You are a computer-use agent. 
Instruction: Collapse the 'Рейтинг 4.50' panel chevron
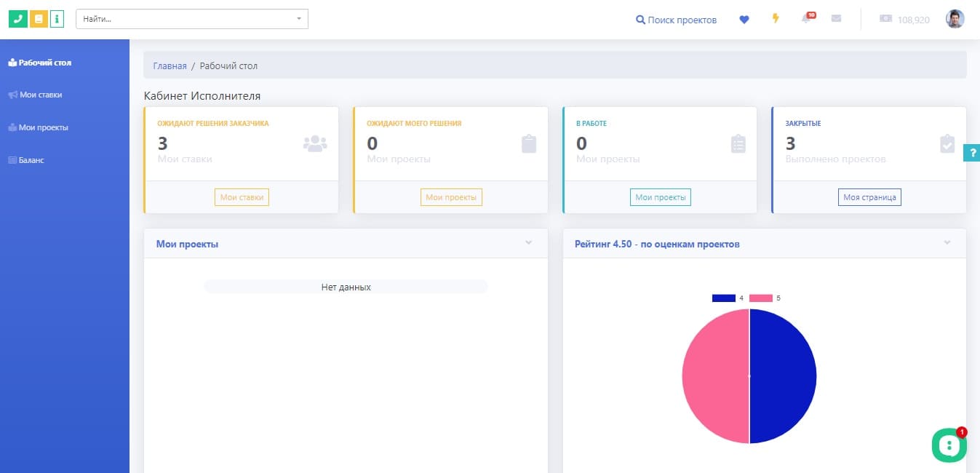[947, 243]
